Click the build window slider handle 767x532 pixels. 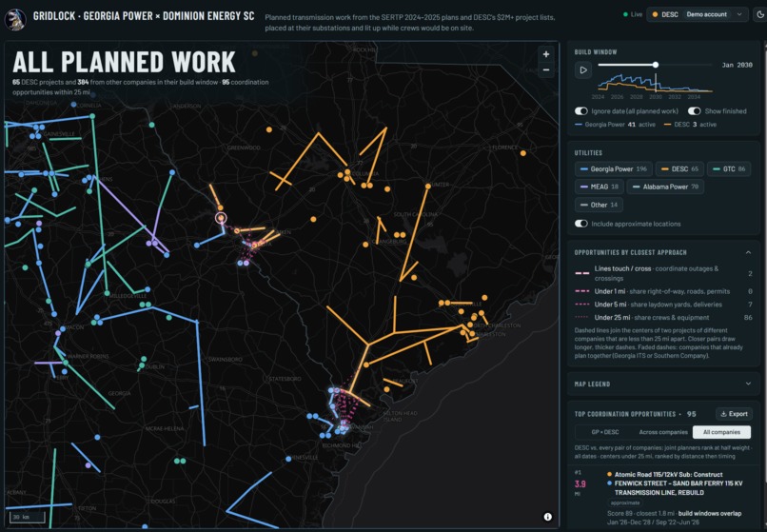click(656, 65)
